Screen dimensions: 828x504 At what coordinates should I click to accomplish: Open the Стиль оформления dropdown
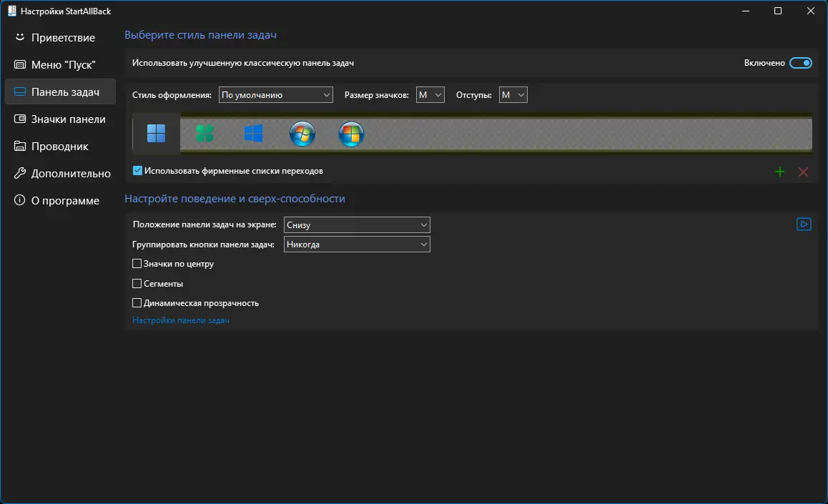(276, 95)
